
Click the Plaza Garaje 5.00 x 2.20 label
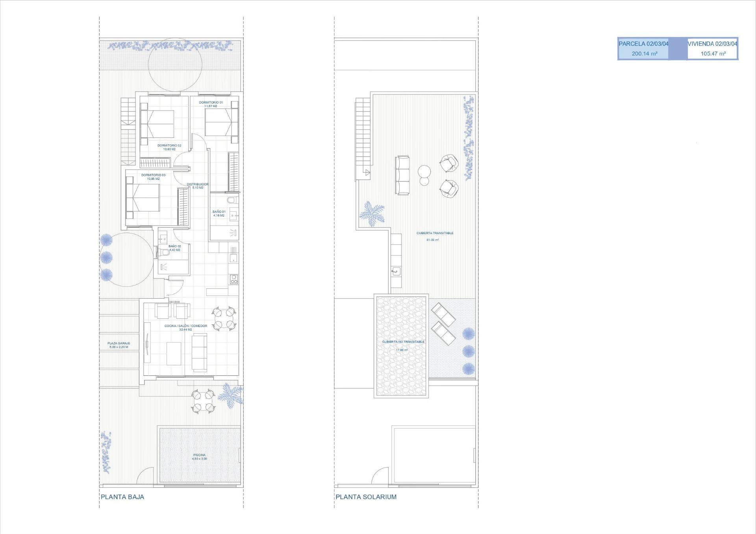point(118,344)
